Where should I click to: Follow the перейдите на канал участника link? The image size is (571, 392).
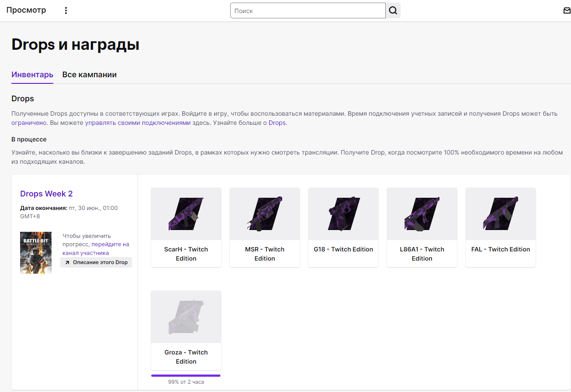tap(96, 249)
